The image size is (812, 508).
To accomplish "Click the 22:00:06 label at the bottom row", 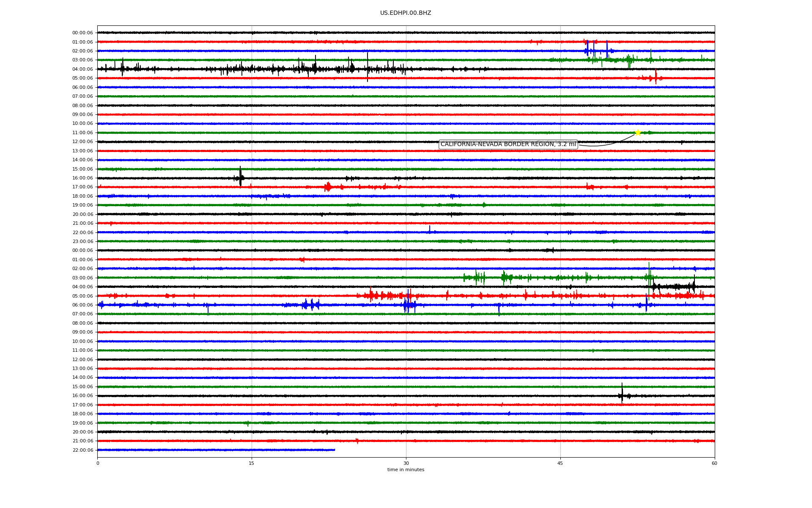I will [x=82, y=450].
